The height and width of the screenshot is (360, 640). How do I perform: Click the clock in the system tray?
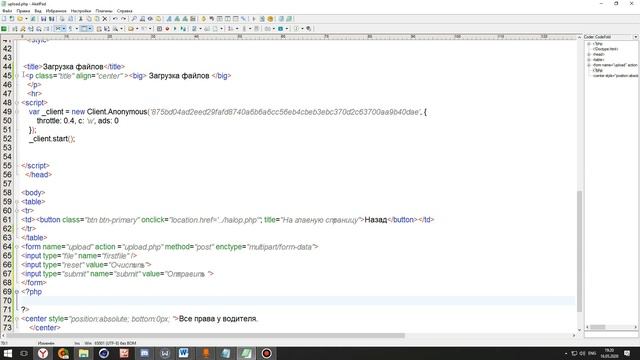pyautogui.click(x=609, y=353)
